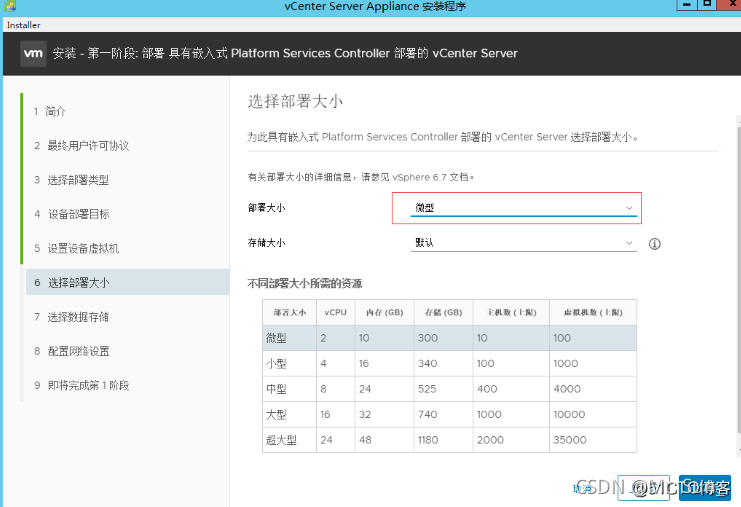Image resolution: width=741 pixels, height=507 pixels.
Task: Click the 小型 row label
Action: pos(276,363)
